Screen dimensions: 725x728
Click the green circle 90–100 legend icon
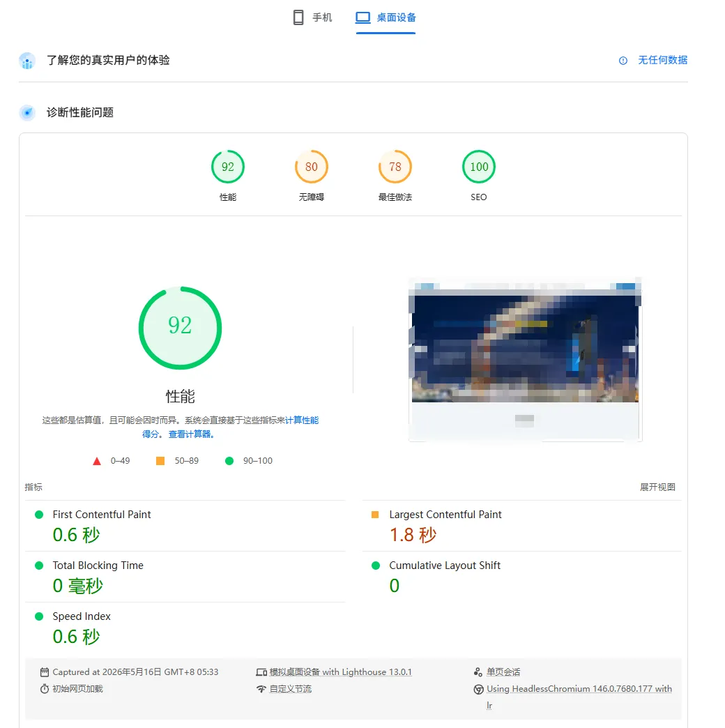coord(229,461)
